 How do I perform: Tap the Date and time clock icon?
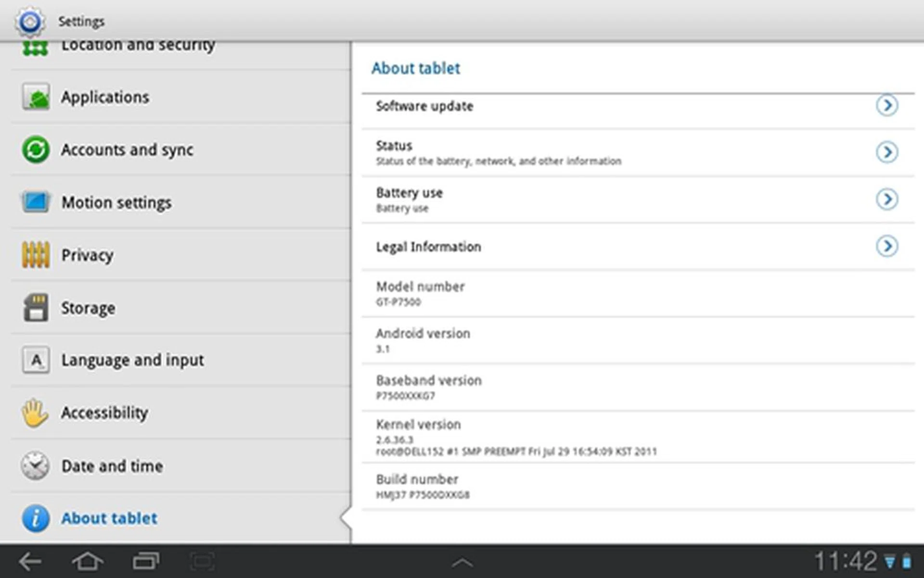35,465
